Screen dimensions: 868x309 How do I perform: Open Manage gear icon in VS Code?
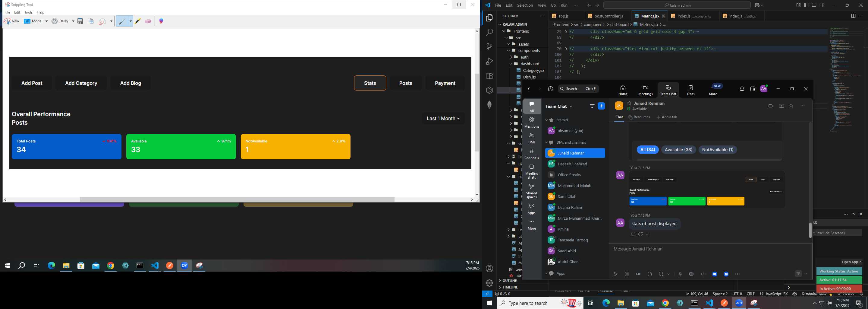tap(489, 283)
